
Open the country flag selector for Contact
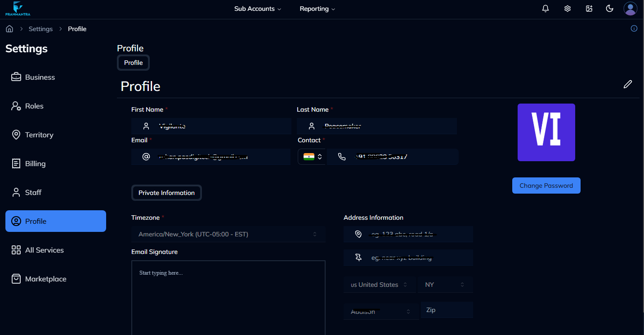tap(311, 157)
